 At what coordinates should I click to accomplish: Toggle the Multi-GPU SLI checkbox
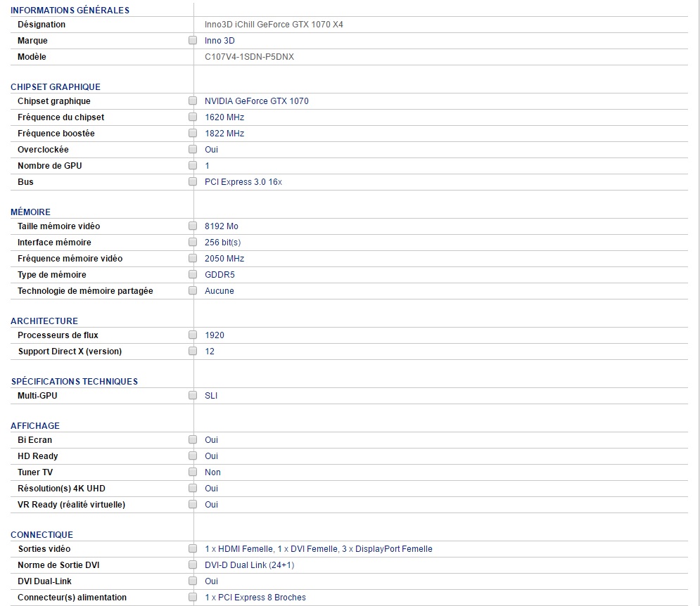coord(193,396)
